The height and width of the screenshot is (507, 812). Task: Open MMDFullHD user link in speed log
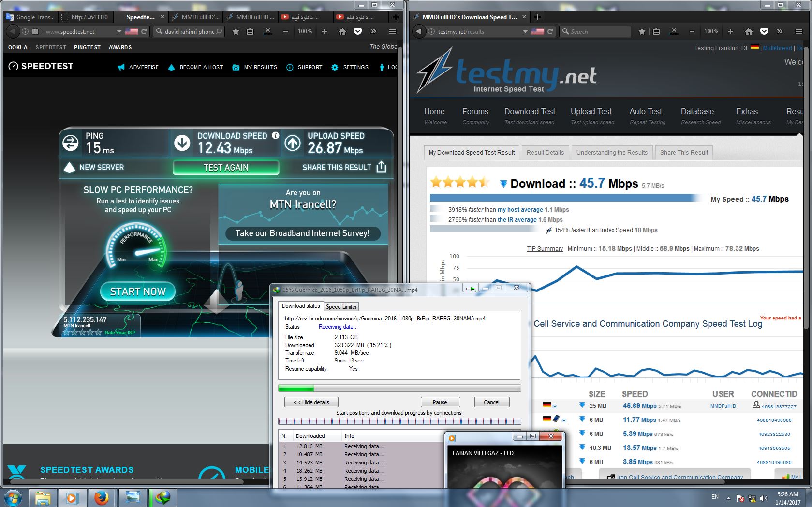click(723, 406)
